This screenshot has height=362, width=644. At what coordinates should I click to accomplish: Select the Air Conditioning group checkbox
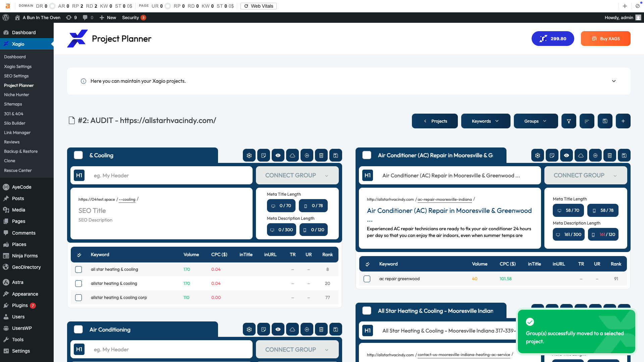(x=78, y=329)
